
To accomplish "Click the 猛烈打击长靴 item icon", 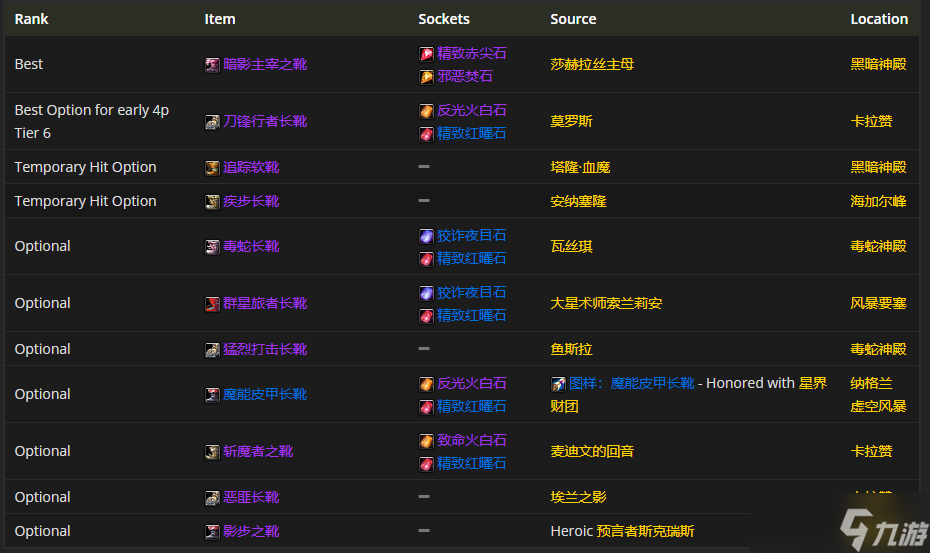I will pyautogui.click(x=212, y=350).
